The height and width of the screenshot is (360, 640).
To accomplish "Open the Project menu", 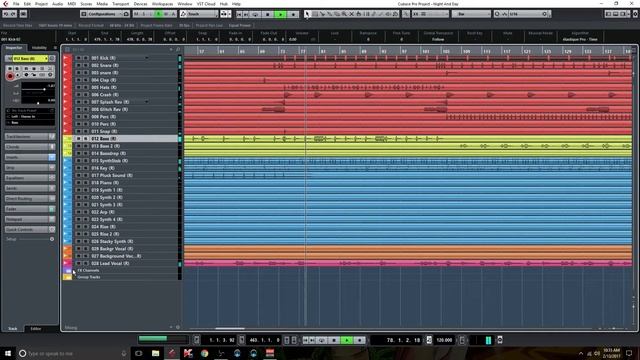I will click(x=41, y=4).
